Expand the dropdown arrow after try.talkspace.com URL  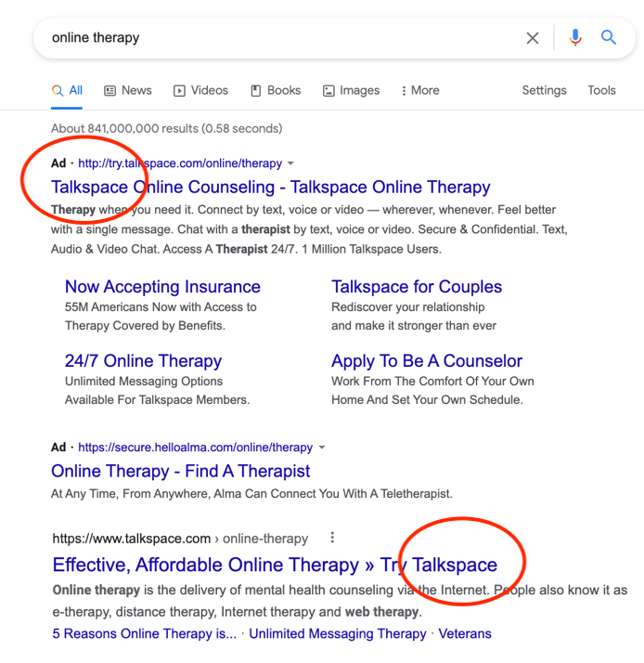[290, 163]
